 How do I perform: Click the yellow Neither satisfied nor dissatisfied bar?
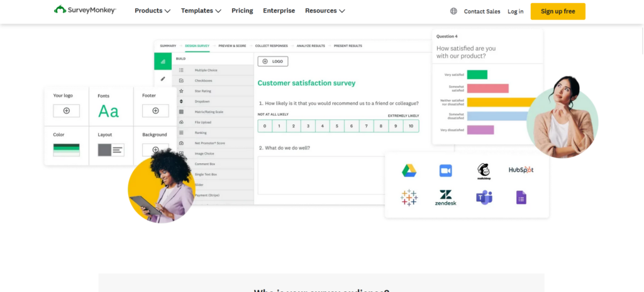(502, 102)
